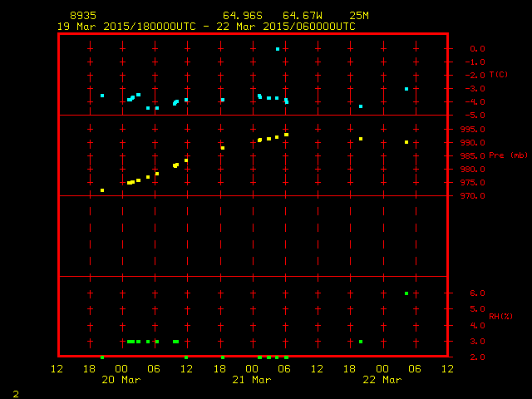Image resolution: width=532 pixels, height=399 pixels.
Task: Click the end date '22 Mar 2015/060000UTC'
Action: pyautogui.click(x=286, y=27)
